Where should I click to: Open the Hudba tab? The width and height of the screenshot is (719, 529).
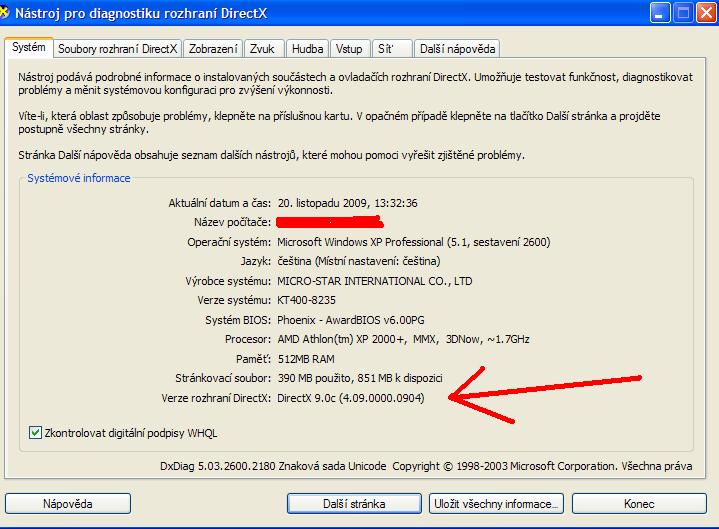307,48
